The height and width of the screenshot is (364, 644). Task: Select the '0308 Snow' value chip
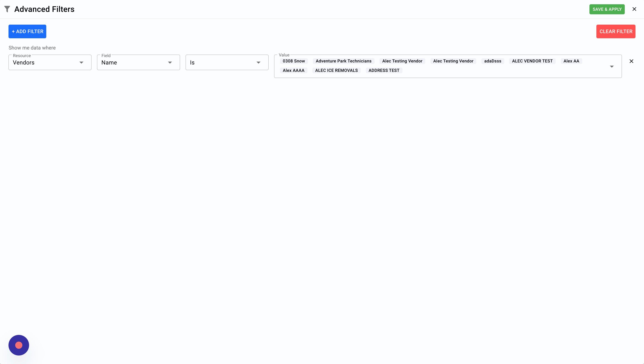pos(294,61)
